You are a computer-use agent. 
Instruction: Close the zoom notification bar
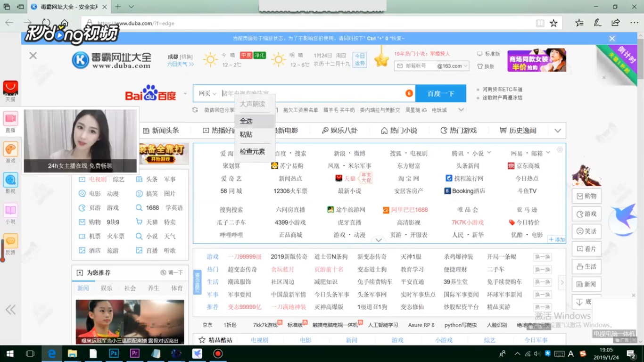pos(612,39)
